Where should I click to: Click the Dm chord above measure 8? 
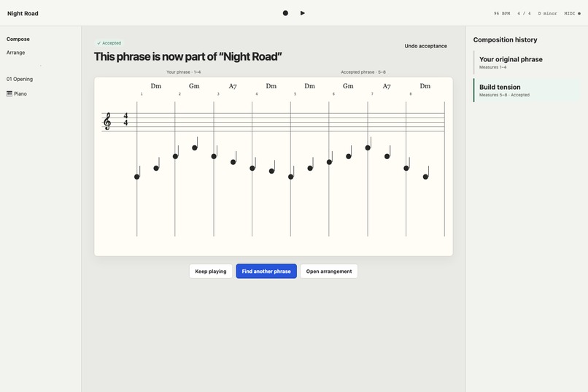click(x=425, y=86)
